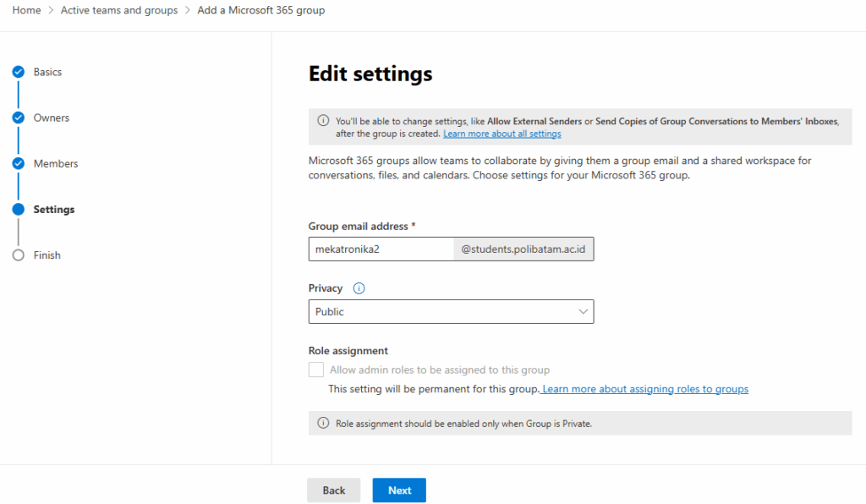
Task: Enable allow admin roles for this group checkbox
Action: tap(316, 370)
